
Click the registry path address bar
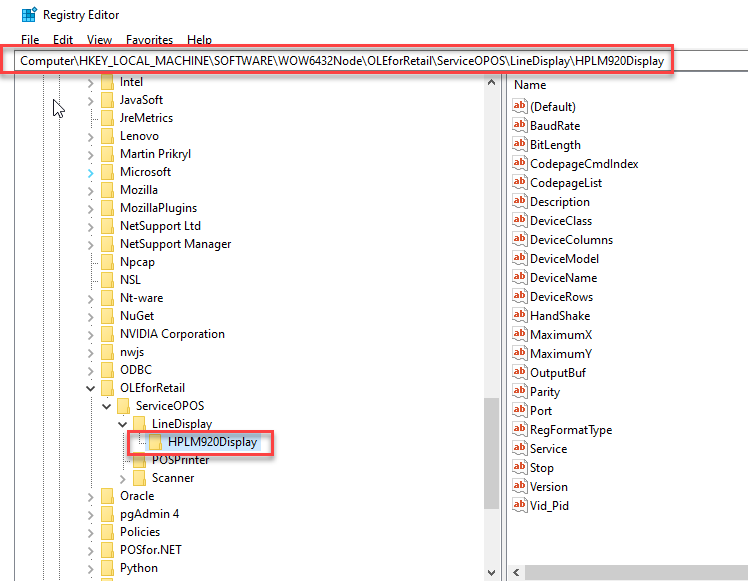pos(340,61)
